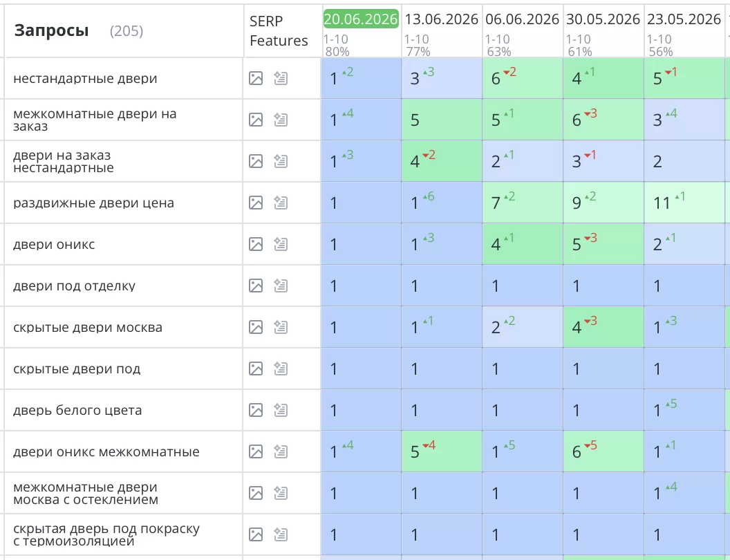Click image icon in раздвижные двери цена row
730x560 pixels.
click(x=256, y=203)
